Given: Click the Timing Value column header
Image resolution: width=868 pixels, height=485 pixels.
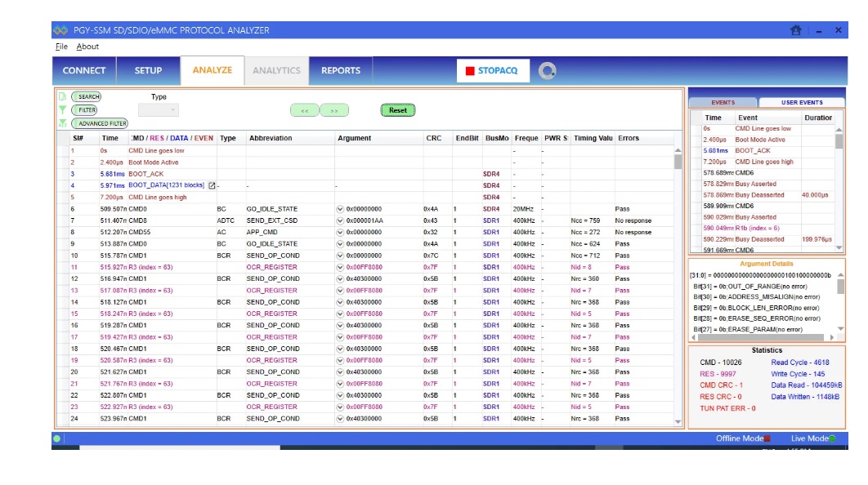Looking at the screenshot, I should pos(593,138).
